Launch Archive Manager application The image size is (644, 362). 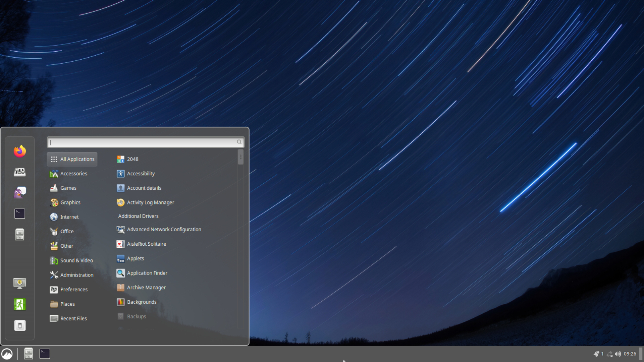point(146,288)
